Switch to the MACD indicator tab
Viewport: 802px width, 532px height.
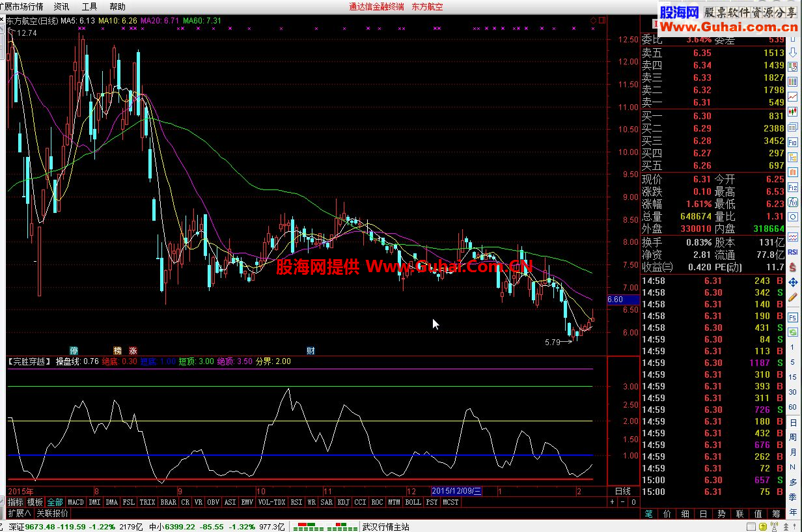76,502
